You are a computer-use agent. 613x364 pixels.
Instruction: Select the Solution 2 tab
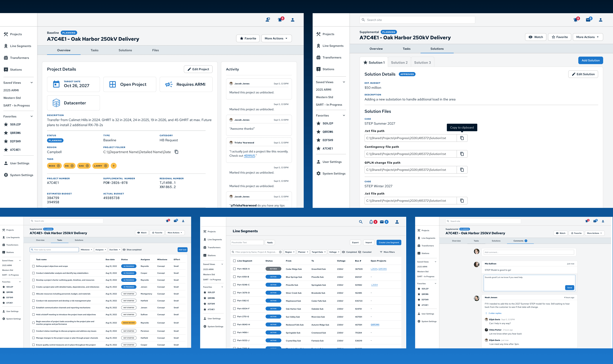point(399,62)
